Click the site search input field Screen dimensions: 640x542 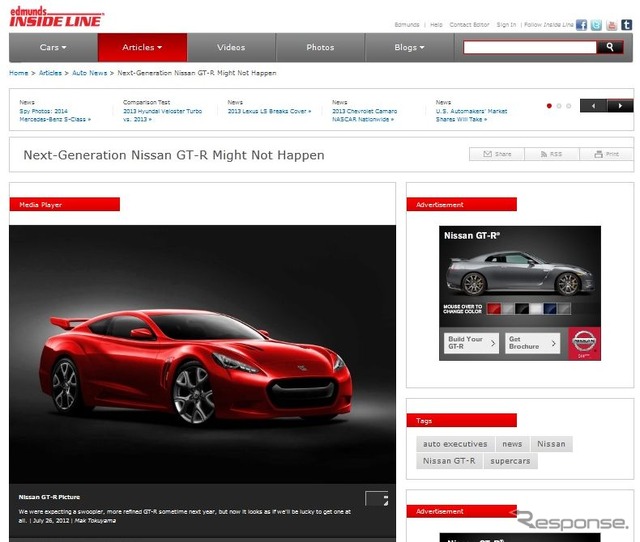pyautogui.click(x=530, y=47)
